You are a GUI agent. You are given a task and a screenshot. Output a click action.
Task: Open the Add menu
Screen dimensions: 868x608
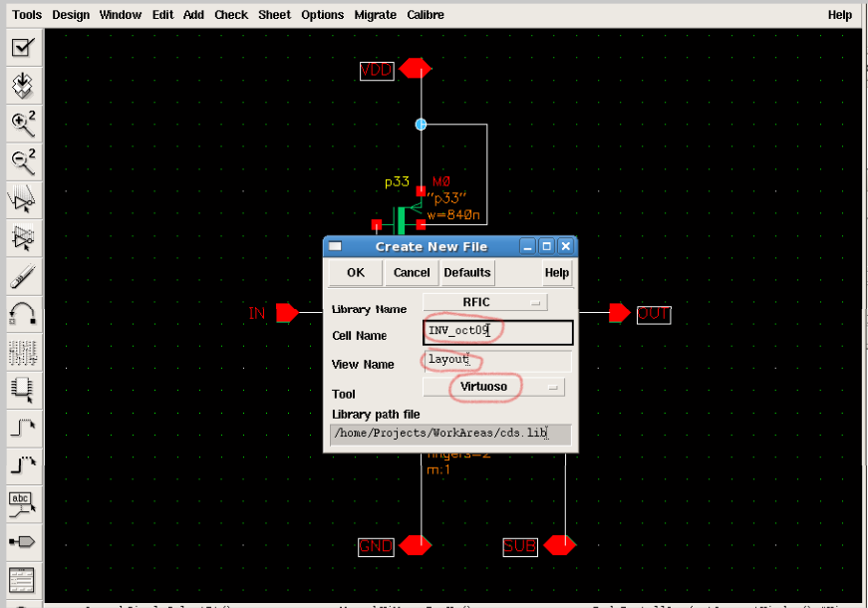point(193,15)
